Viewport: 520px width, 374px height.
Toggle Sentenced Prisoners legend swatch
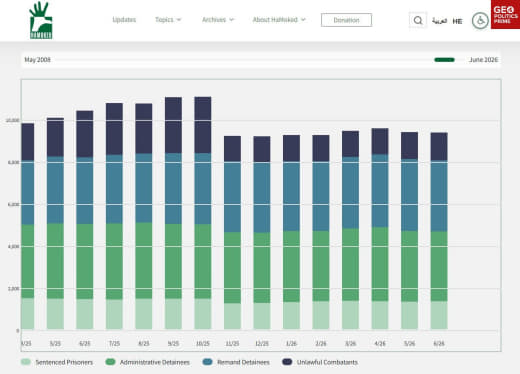click(x=26, y=362)
